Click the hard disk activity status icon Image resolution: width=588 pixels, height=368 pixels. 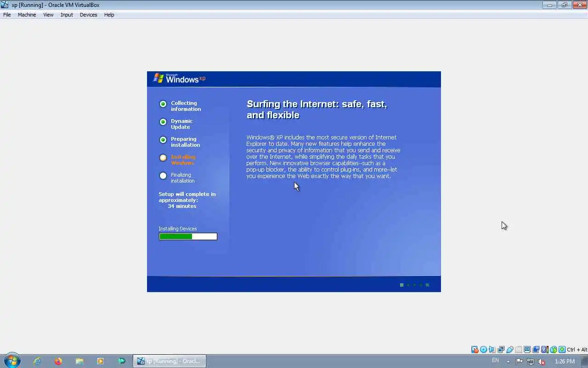click(x=475, y=350)
